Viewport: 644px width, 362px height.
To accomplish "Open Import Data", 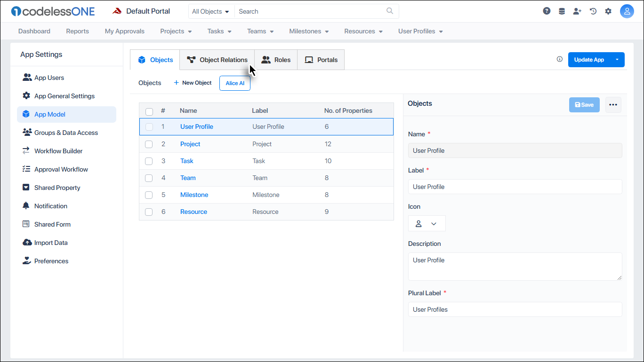I will pyautogui.click(x=66, y=243).
